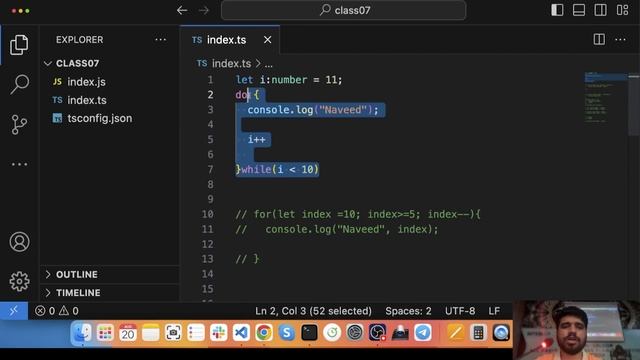Screen dimensions: 640x360
Task: Open Calendar from the dock
Action: [x=128, y=333]
